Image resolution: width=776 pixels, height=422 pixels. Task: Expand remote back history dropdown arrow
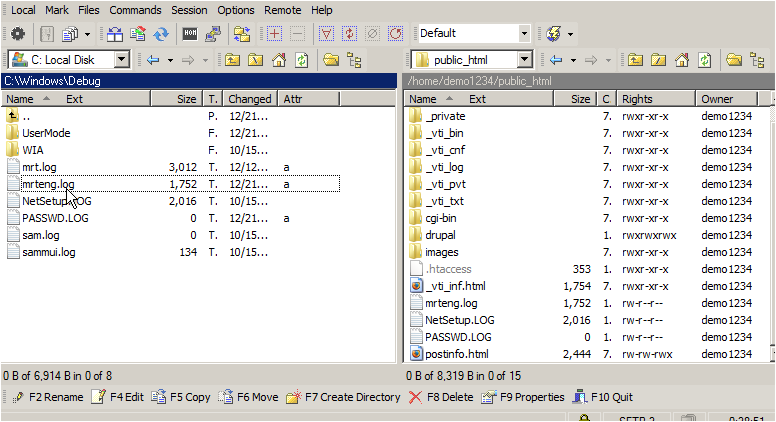point(573,60)
